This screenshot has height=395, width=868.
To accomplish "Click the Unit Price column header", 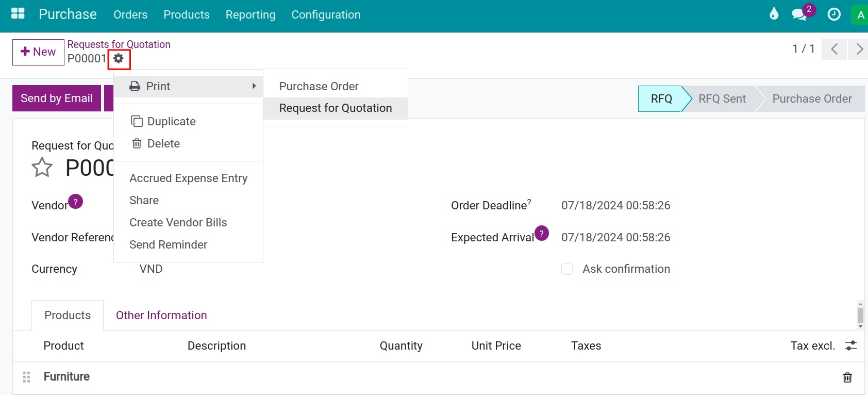I will (x=496, y=345).
